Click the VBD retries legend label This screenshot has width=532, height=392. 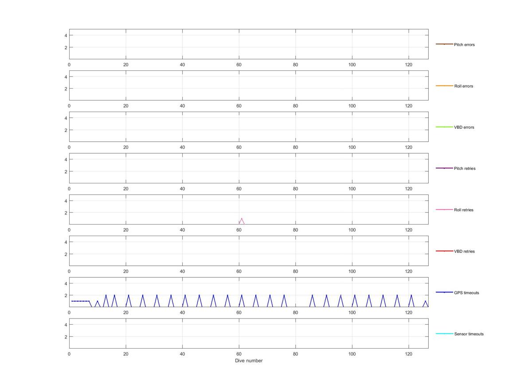coord(464,251)
